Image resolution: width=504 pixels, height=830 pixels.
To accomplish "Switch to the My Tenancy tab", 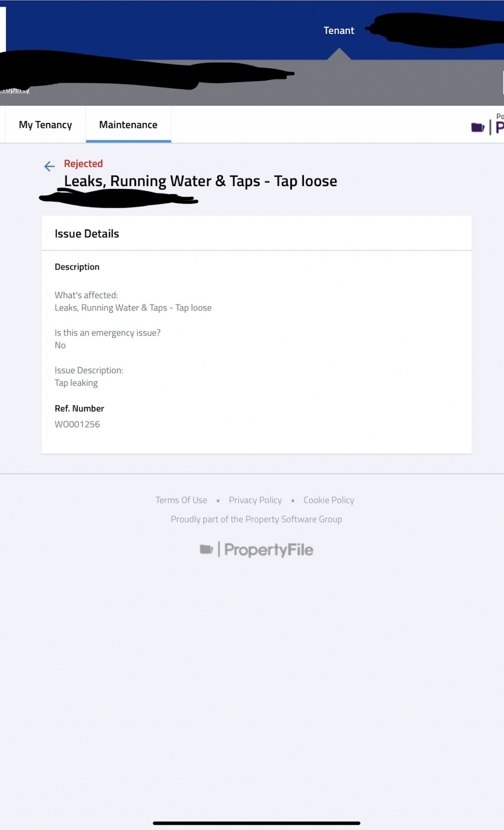I will click(x=45, y=125).
